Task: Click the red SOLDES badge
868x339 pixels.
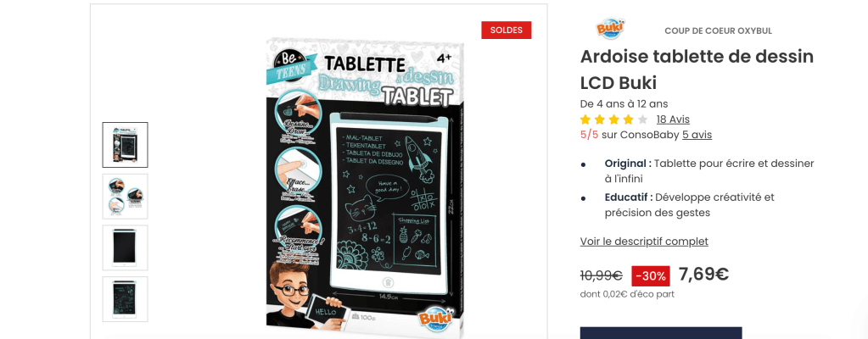Action: [x=506, y=30]
